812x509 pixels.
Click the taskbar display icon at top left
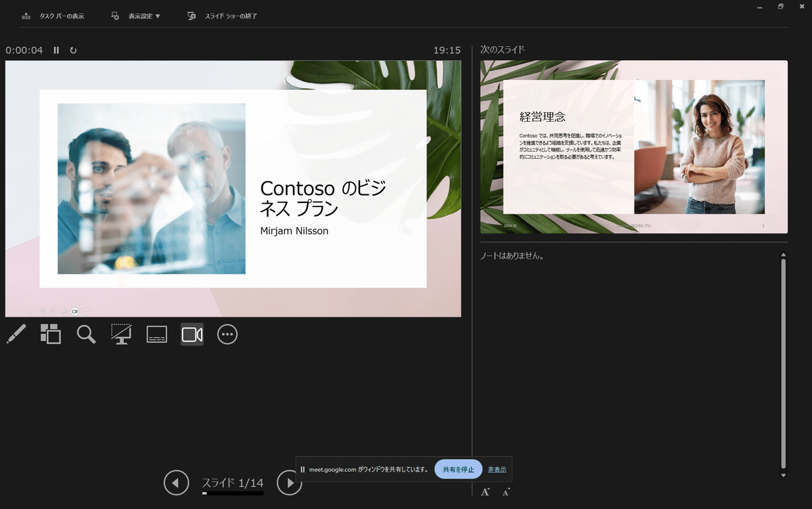(26, 16)
